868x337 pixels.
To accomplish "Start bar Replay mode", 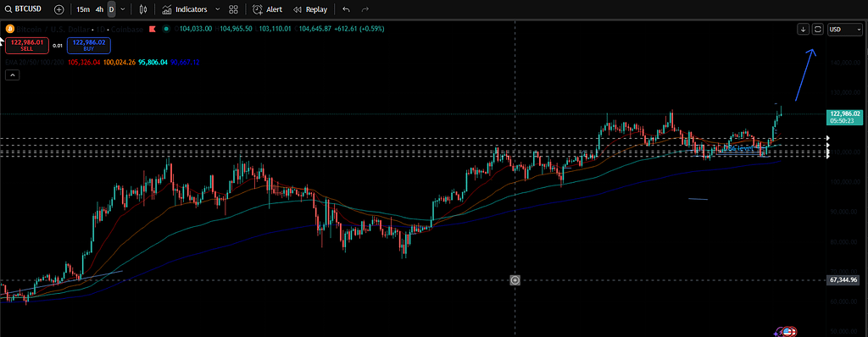I will pos(310,9).
